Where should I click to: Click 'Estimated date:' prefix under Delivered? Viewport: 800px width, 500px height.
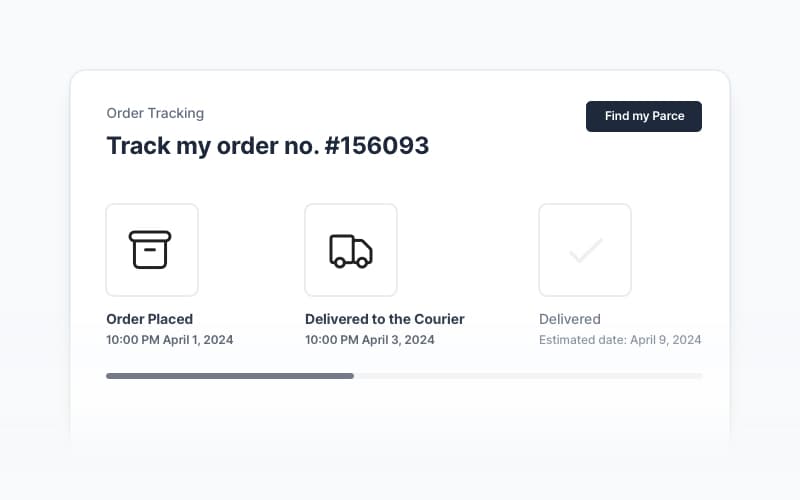(x=582, y=340)
